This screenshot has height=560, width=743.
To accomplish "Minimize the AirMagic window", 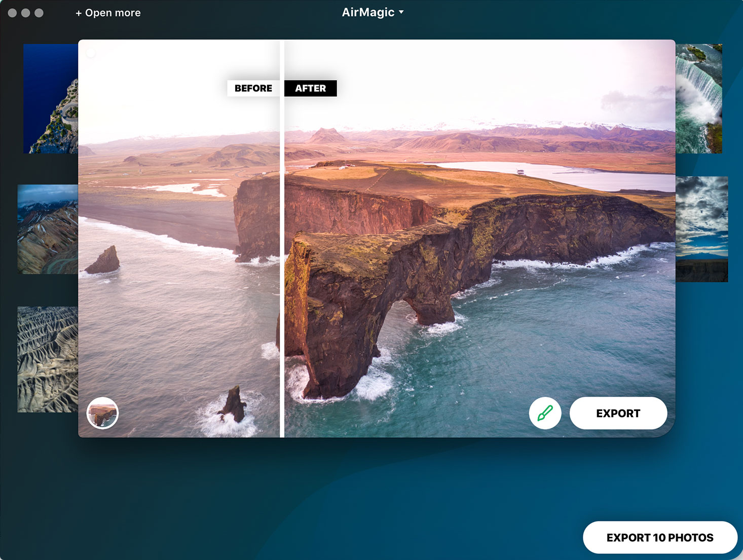I will 25,13.
